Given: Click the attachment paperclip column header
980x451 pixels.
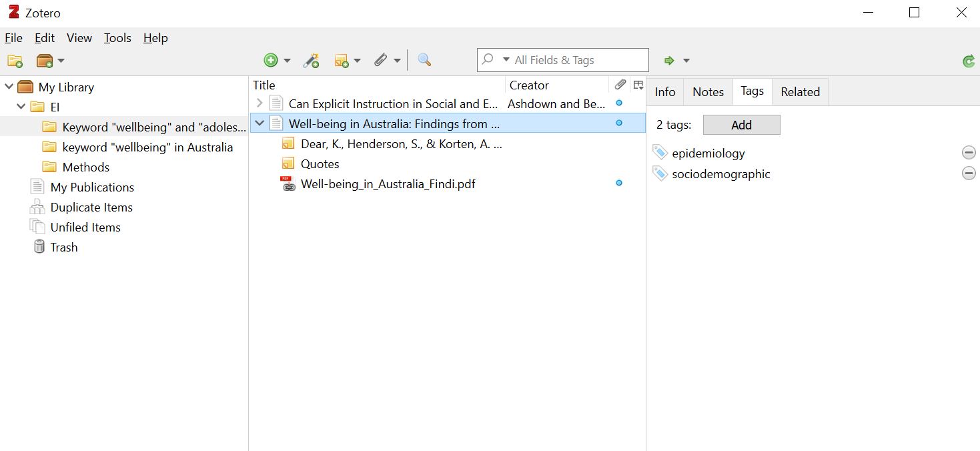Looking at the screenshot, I should pos(620,85).
